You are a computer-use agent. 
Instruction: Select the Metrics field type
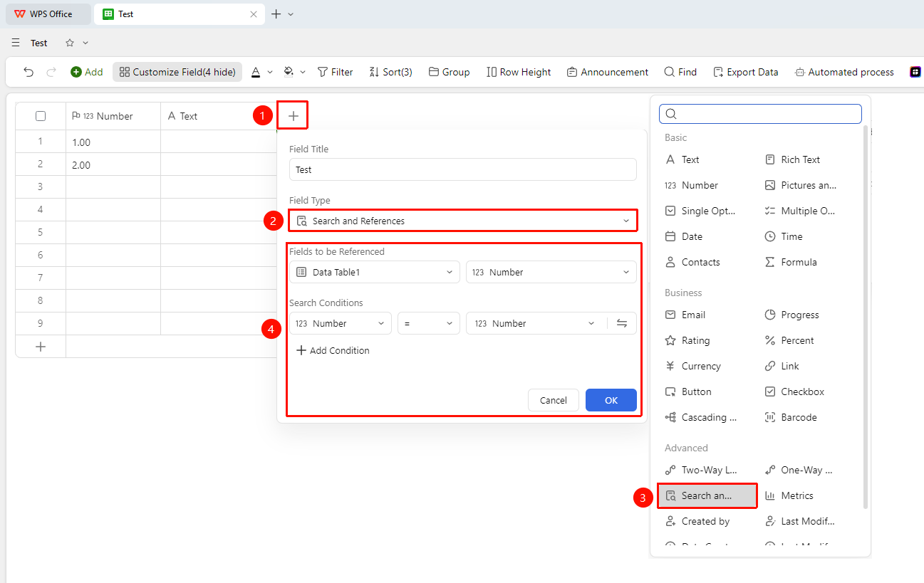point(789,495)
